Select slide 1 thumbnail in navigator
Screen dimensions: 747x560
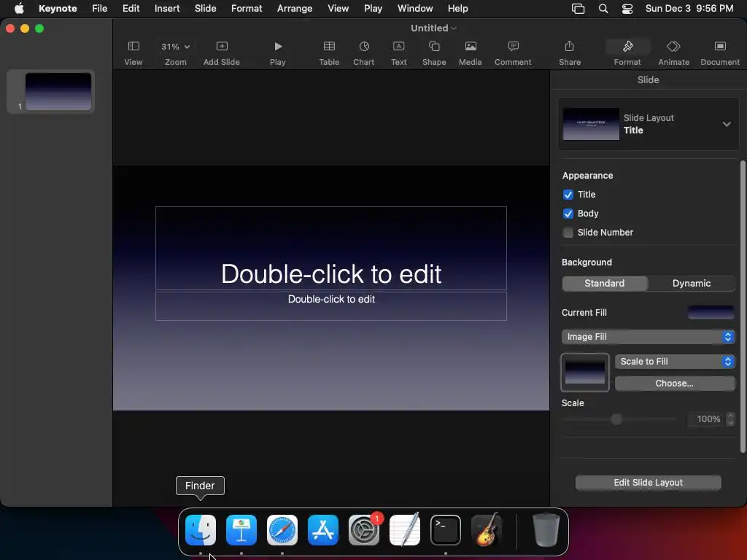tap(58, 91)
